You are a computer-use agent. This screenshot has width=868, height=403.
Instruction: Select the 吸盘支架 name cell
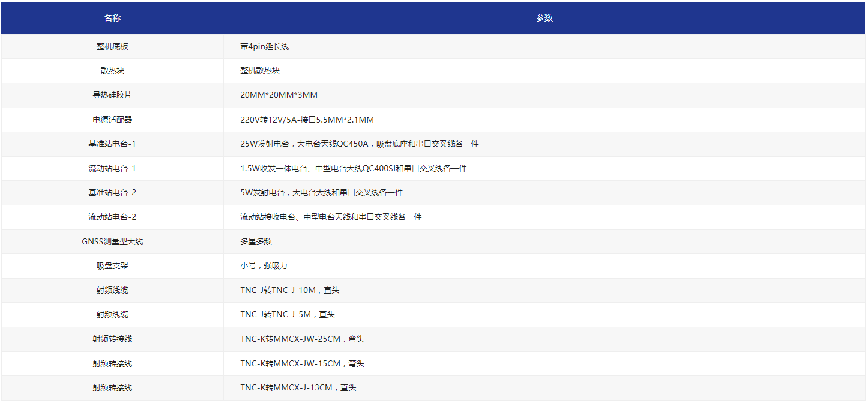coord(112,265)
